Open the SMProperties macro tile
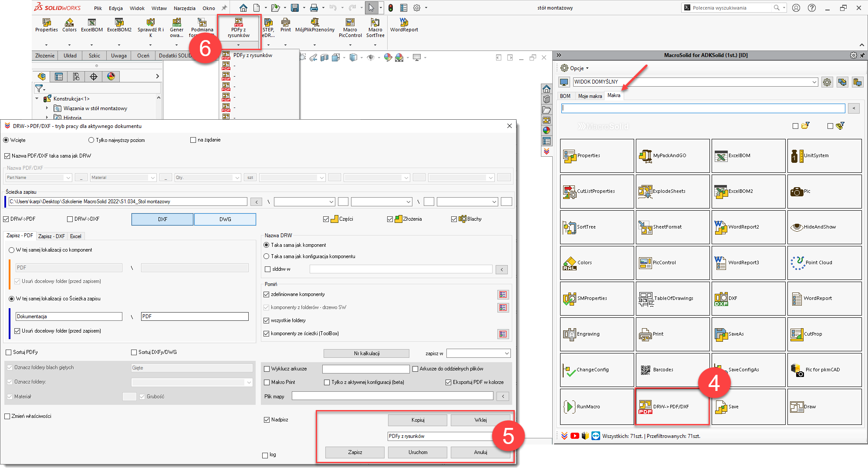This screenshot has width=868, height=471. tap(597, 299)
